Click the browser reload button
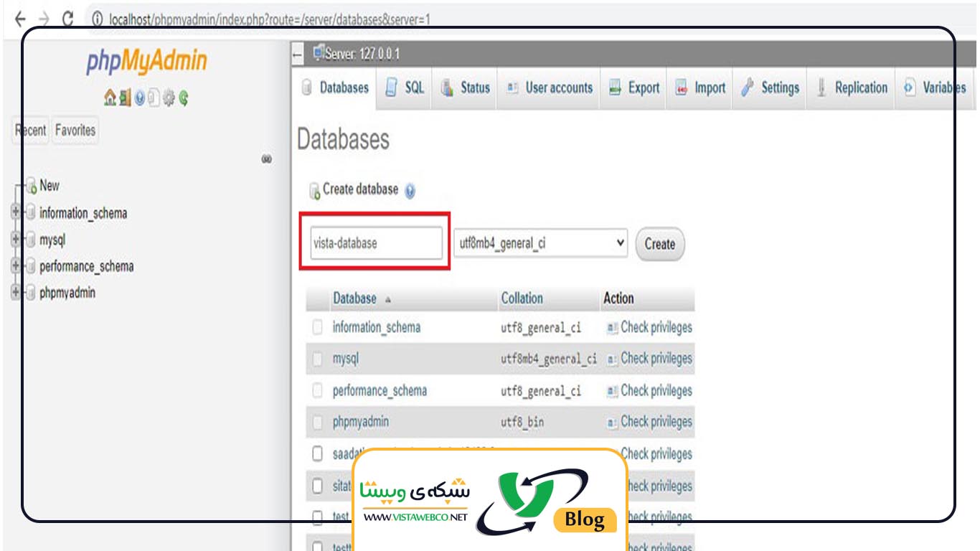980x551 pixels. point(68,19)
